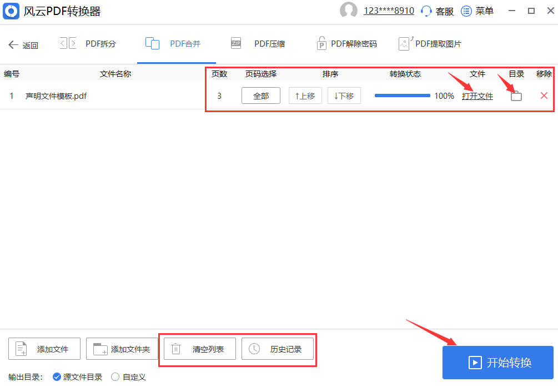Click the 添加文件 button
558x392 pixels.
[x=44, y=349]
